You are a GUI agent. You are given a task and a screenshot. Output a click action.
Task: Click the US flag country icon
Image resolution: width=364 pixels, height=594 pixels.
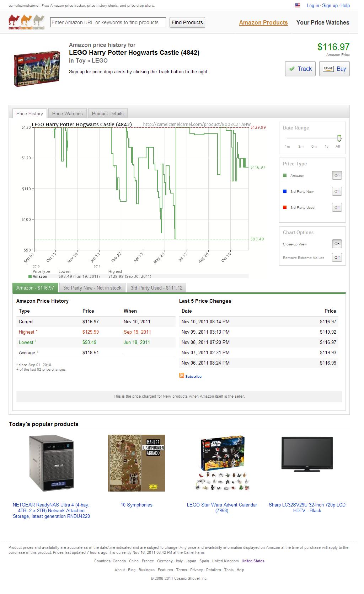(x=298, y=5)
